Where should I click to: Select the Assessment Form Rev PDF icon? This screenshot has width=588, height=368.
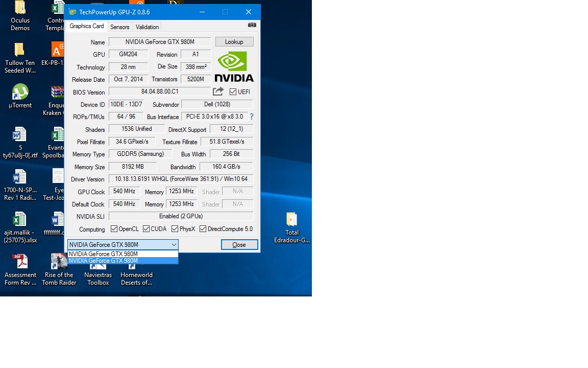[x=20, y=262]
